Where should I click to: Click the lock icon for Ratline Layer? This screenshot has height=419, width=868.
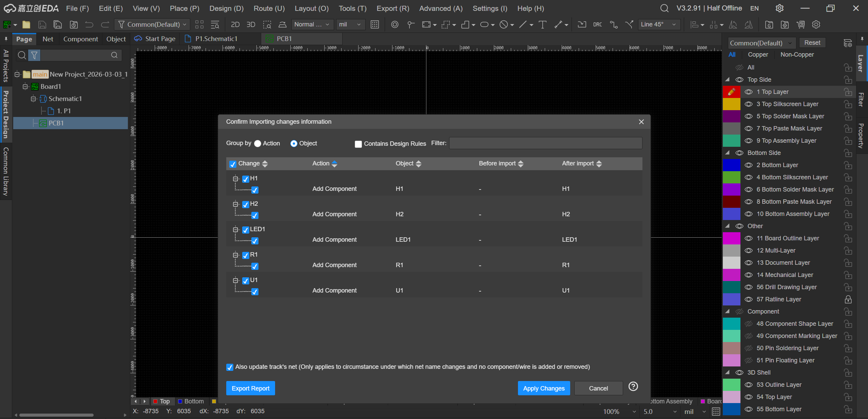[848, 299]
